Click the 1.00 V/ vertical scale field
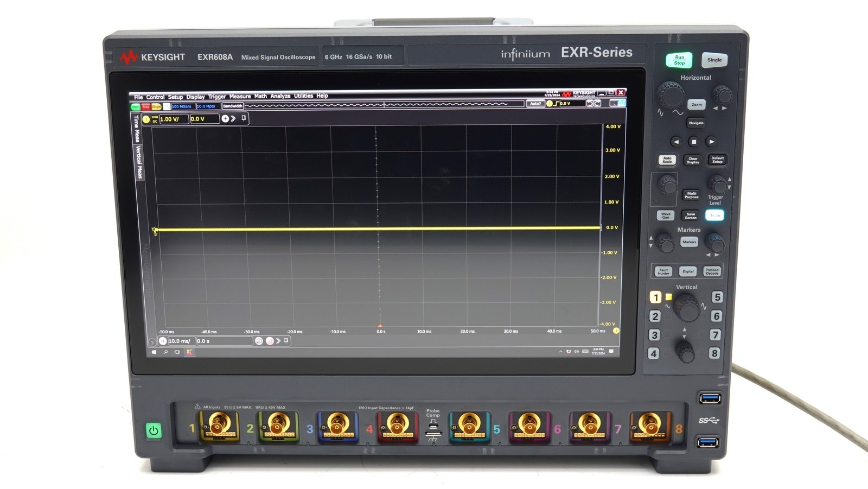Viewport: 868px width, 489px height. point(174,119)
